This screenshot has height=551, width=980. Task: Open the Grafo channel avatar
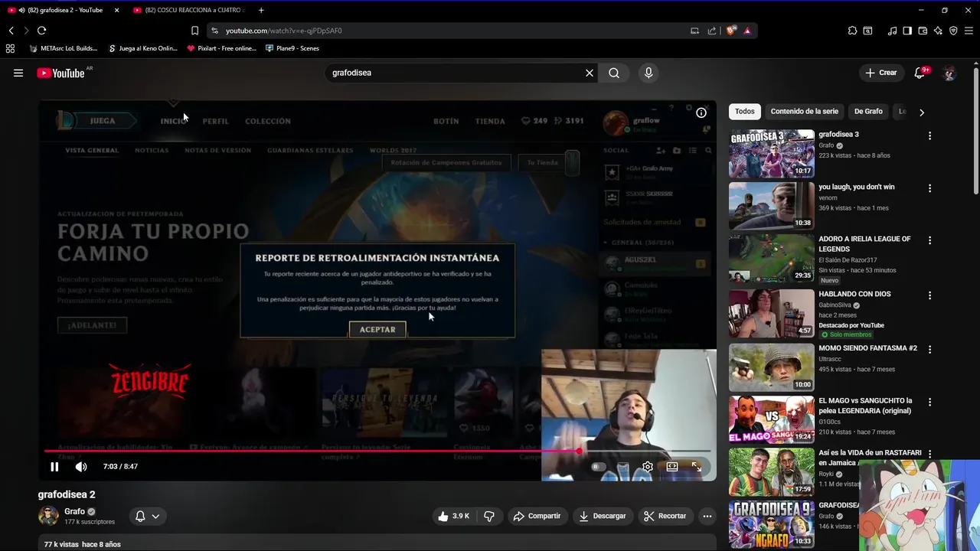[48, 516]
